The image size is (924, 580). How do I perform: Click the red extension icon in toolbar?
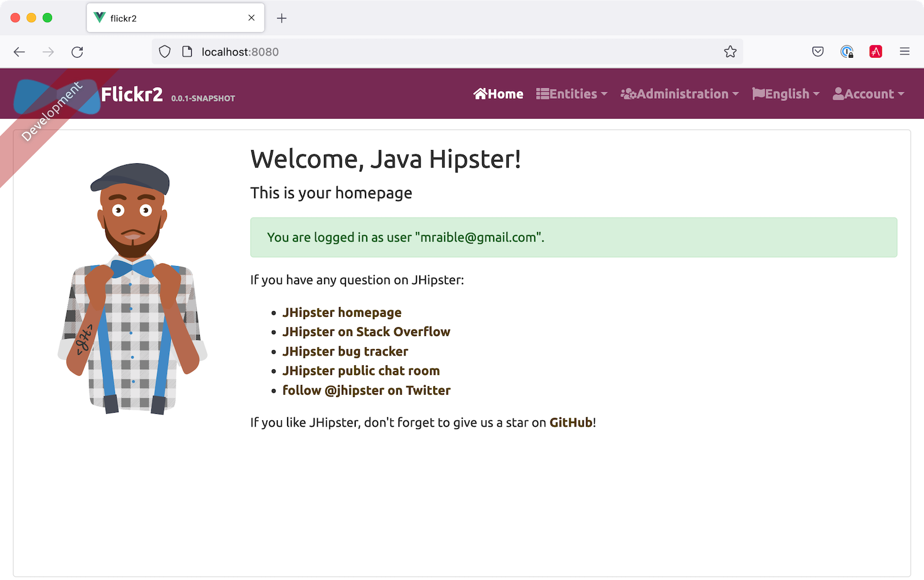(875, 52)
